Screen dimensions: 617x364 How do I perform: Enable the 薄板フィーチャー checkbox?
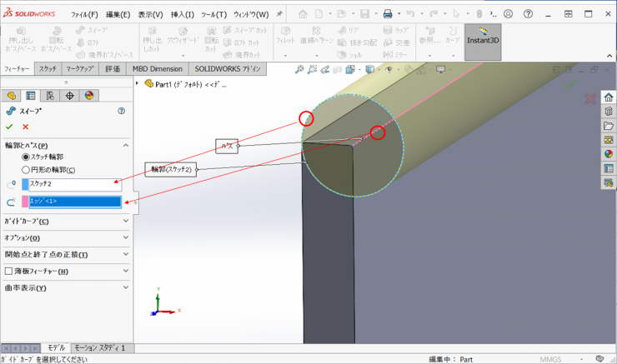click(x=9, y=271)
